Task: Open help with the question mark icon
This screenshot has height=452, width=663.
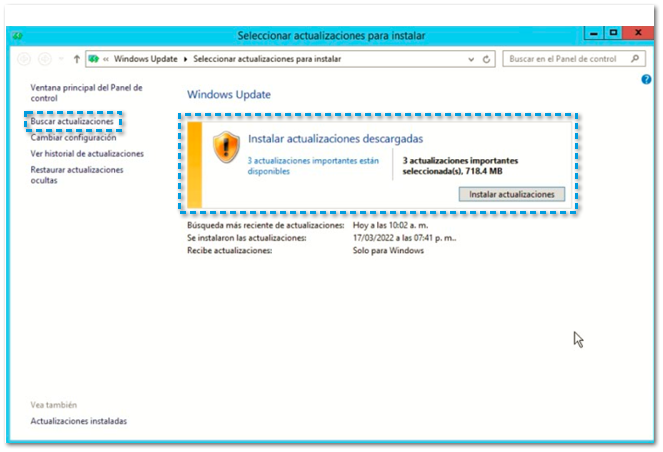Action: [646, 79]
